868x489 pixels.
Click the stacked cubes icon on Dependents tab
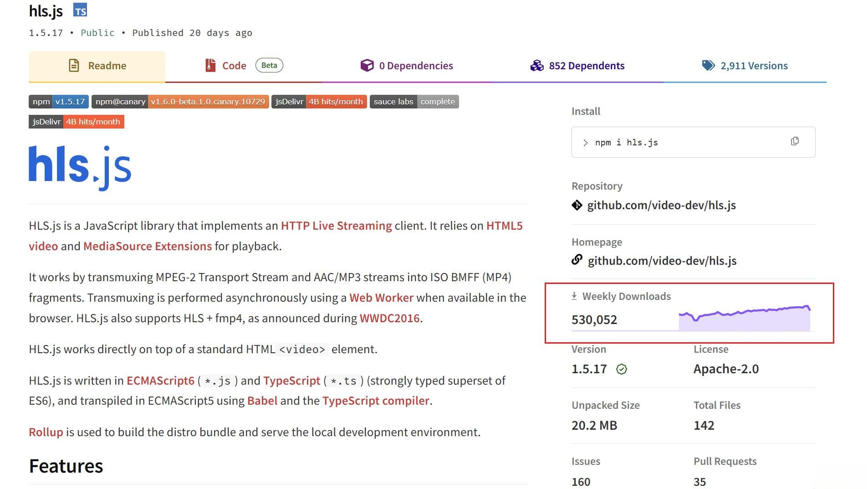click(x=537, y=66)
